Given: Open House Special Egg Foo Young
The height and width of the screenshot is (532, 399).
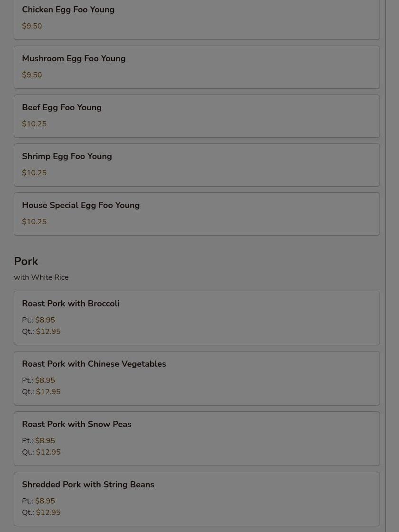Looking at the screenshot, I should pos(197,214).
